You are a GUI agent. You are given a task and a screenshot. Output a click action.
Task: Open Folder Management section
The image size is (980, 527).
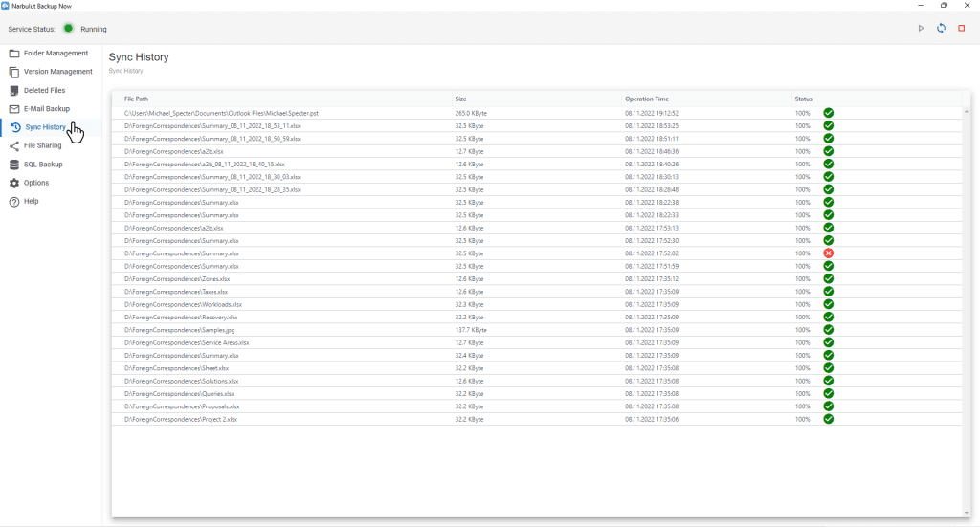pyautogui.click(x=56, y=53)
